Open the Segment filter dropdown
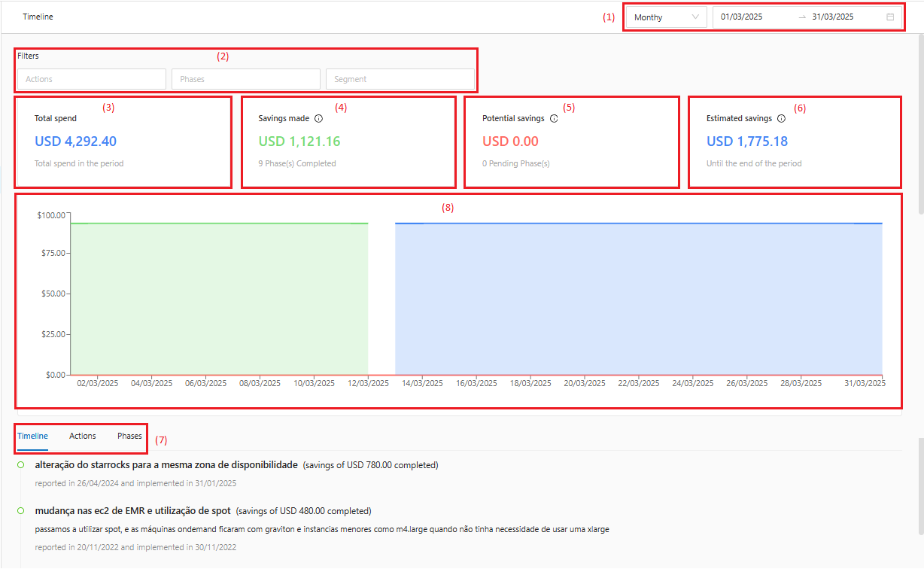This screenshot has height=572, width=924. pyautogui.click(x=400, y=79)
